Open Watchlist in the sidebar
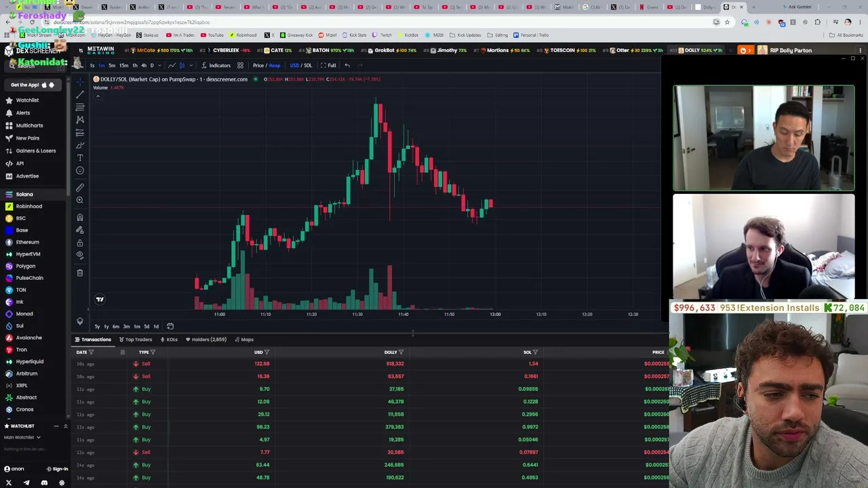Image resolution: width=868 pixels, height=488 pixels. (27, 100)
